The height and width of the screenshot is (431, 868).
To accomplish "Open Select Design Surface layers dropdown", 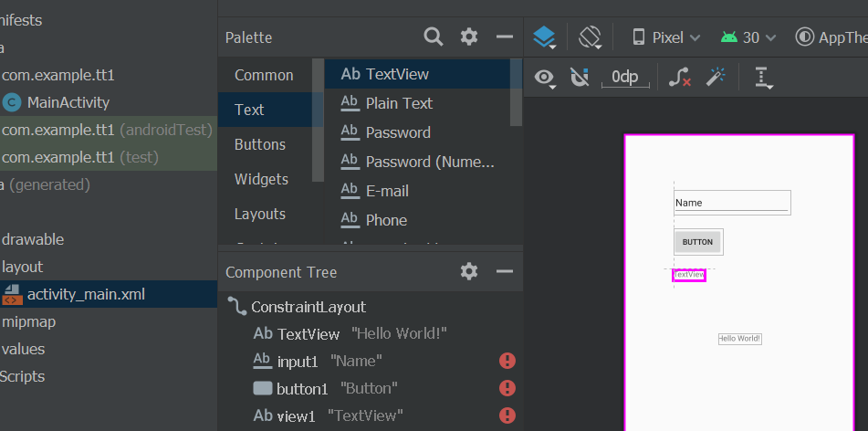I will 545,37.
